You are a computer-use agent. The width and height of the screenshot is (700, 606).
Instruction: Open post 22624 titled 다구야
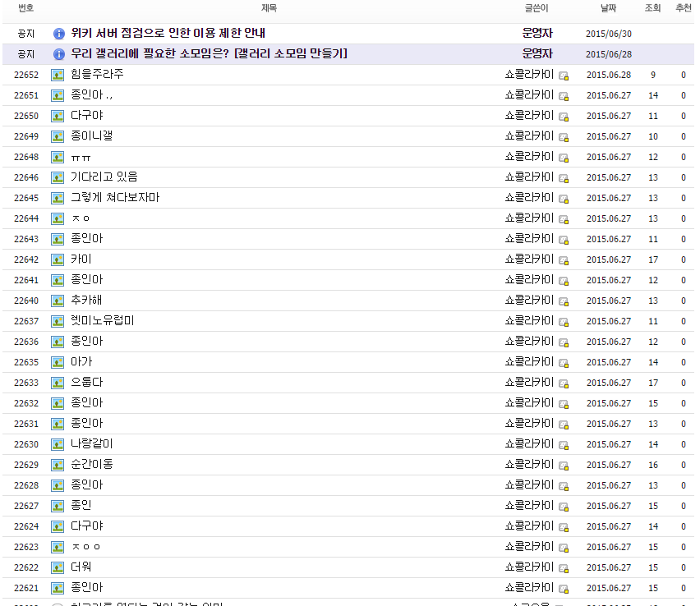pos(87,526)
